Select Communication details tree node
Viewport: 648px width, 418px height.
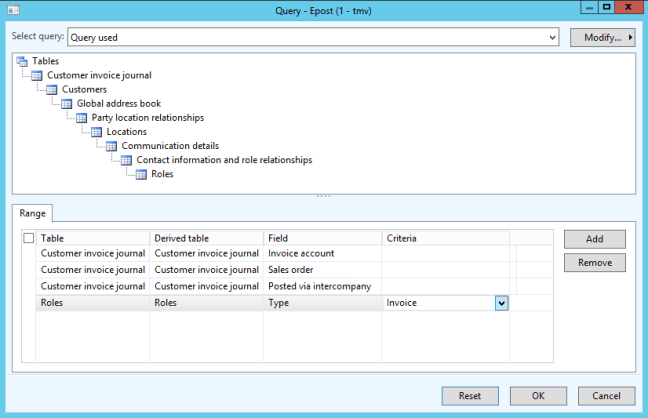click(x=170, y=146)
